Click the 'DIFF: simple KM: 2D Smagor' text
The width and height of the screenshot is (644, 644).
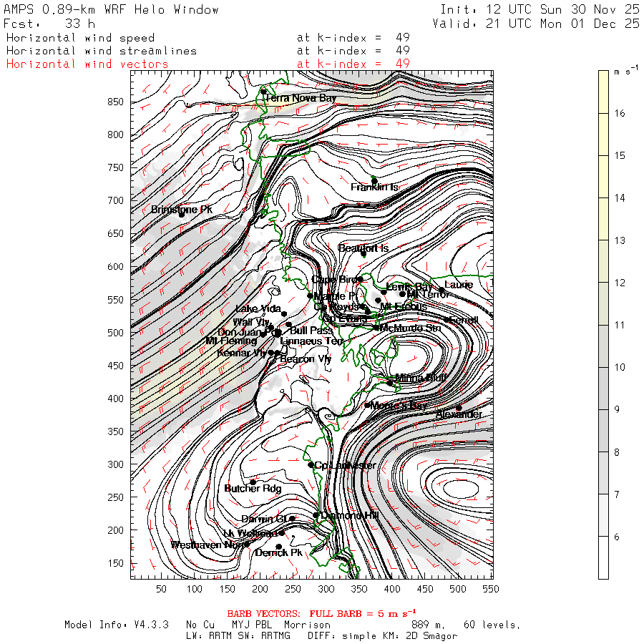click(382, 636)
